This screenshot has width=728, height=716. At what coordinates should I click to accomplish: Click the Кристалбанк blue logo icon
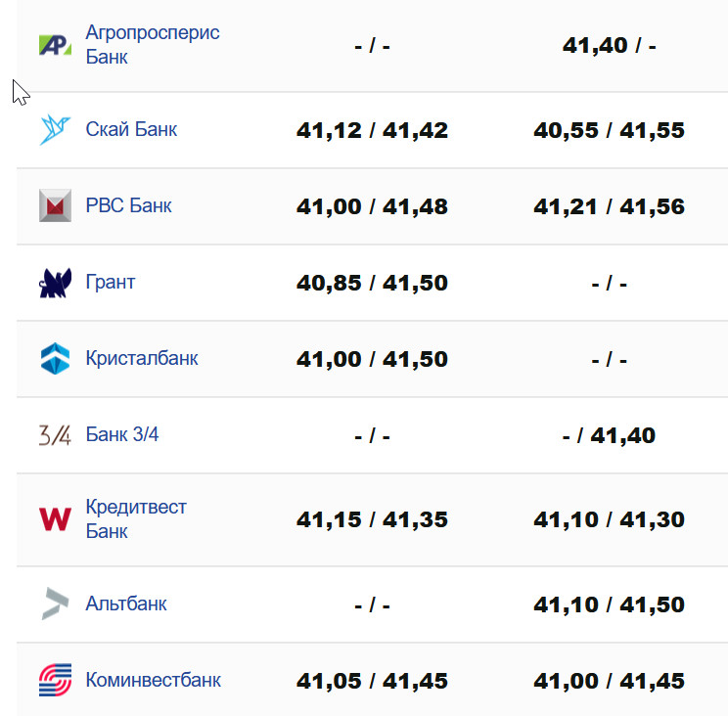point(55,359)
